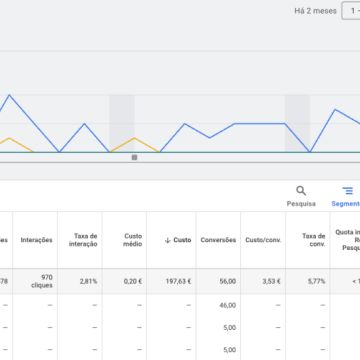Screen dimensions: 360x360
Task: Sort by Interações column header
Action: [x=36, y=240]
